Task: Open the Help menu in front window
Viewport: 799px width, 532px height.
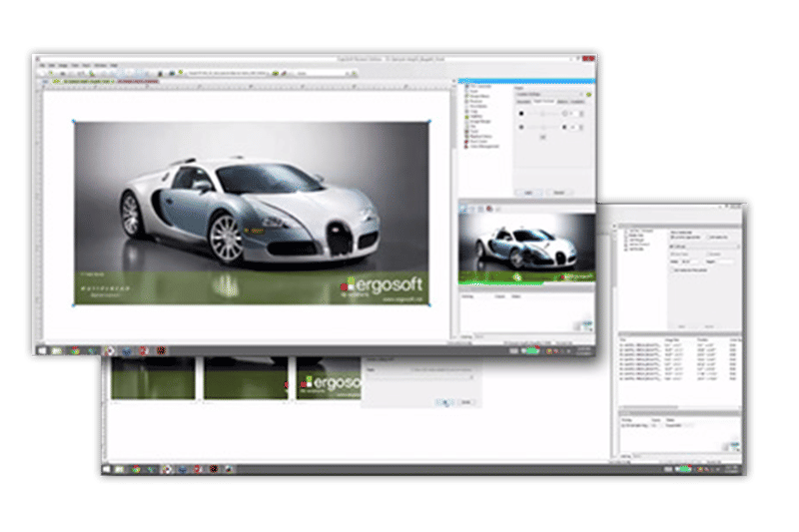Action: pos(114,65)
